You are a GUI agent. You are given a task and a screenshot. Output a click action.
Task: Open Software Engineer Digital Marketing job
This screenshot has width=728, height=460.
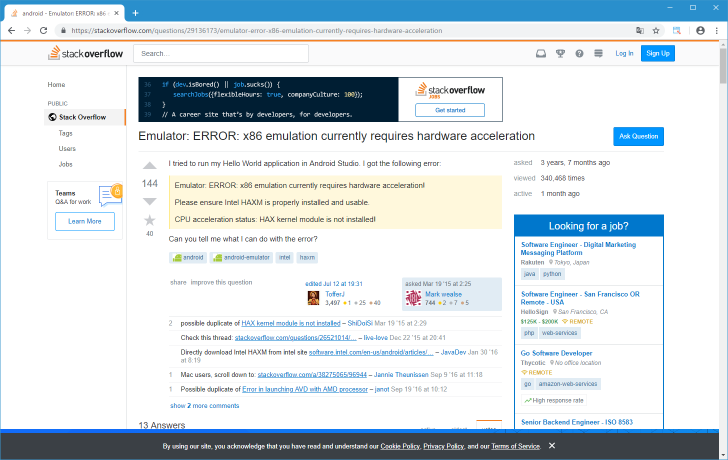point(578,249)
